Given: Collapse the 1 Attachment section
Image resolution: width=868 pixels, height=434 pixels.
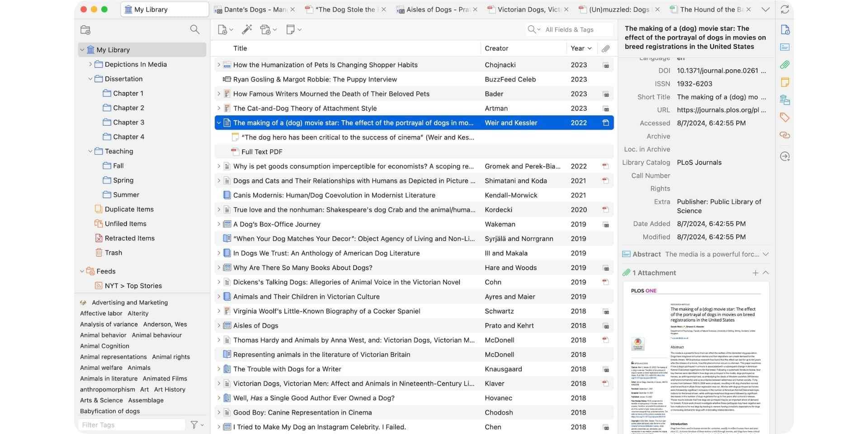Looking at the screenshot, I should (x=766, y=273).
